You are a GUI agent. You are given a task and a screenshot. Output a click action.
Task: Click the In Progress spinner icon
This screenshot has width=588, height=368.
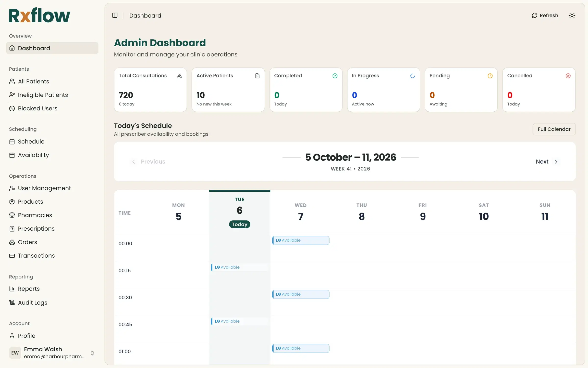point(413,76)
